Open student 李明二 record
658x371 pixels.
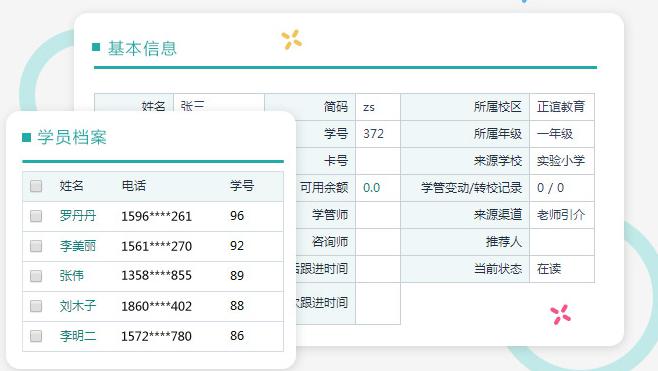[x=78, y=336]
